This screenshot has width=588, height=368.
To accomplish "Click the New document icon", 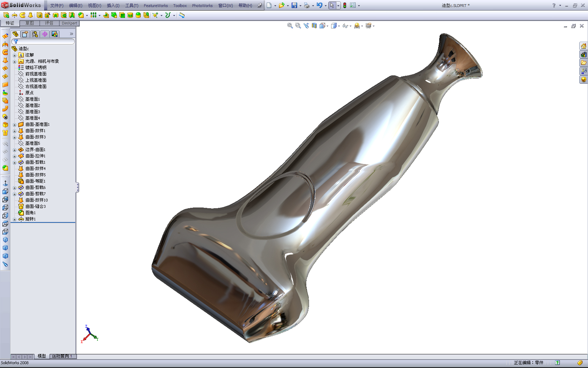I will pyautogui.click(x=269, y=5).
